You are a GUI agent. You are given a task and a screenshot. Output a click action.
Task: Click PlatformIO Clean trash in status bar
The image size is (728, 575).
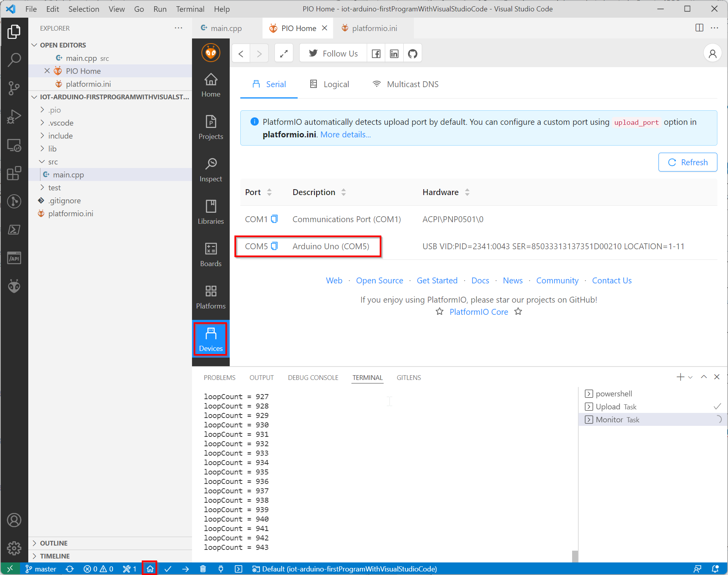203,569
